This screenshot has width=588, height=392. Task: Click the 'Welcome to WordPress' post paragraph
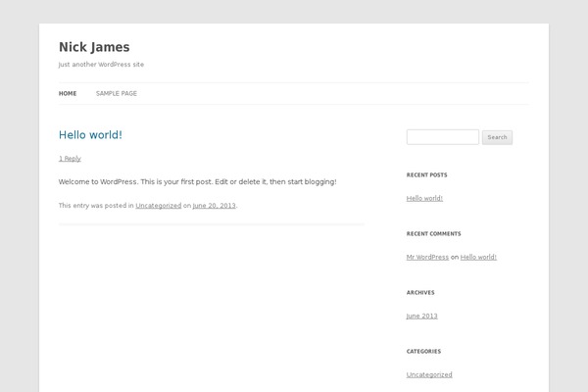point(198,182)
